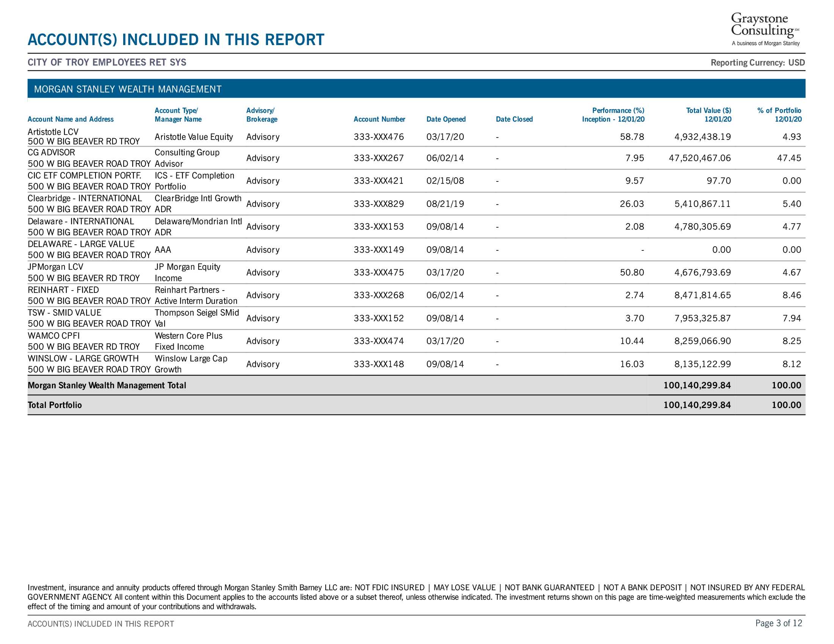
Task: Click 'JP Morgan Equity Income' manager
Action: click(188, 272)
